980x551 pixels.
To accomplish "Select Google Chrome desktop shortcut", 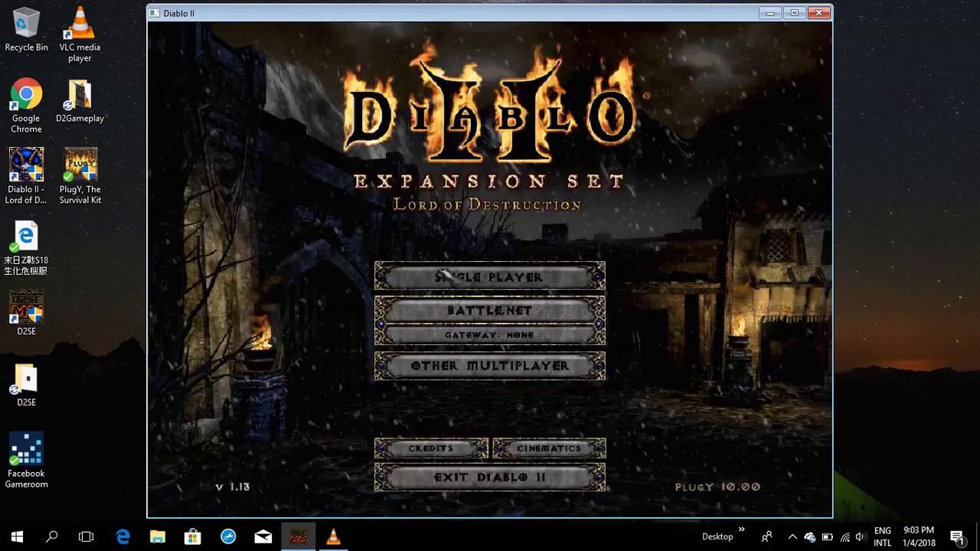I will (x=26, y=106).
